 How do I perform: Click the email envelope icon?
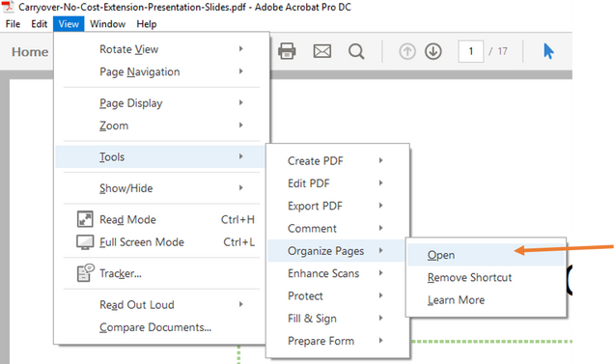pos(322,51)
